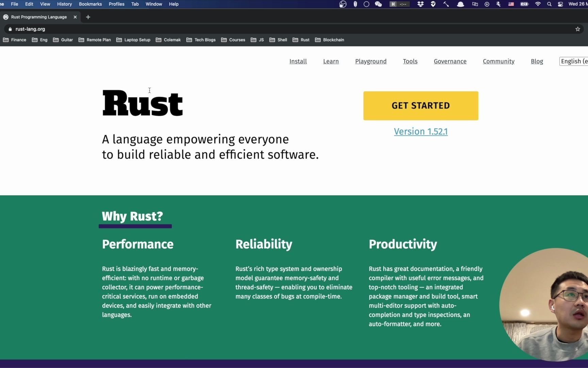
Task: Open the Playground navigation link
Action: pyautogui.click(x=371, y=61)
